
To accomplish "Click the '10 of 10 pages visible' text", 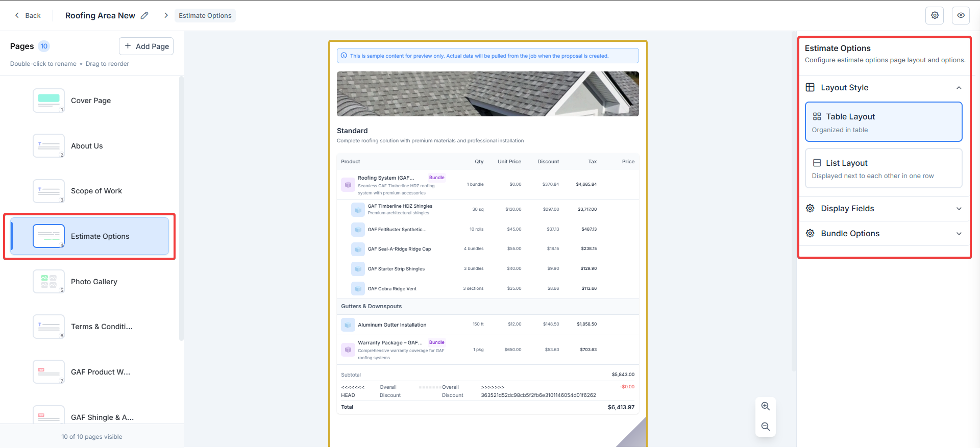I will (92, 437).
